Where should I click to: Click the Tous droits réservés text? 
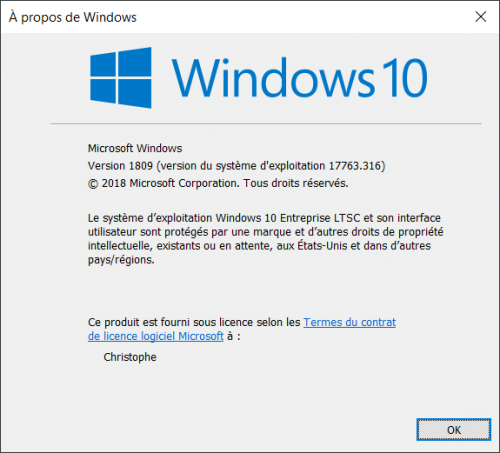click(x=296, y=183)
